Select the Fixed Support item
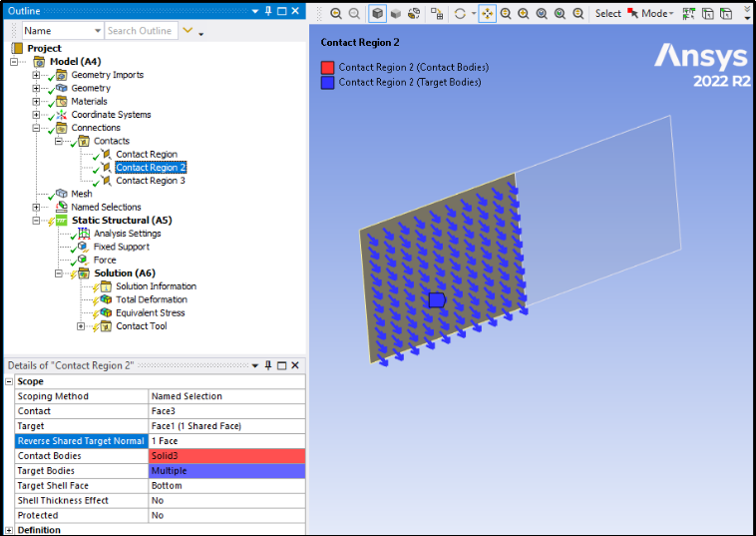The width and height of the screenshot is (756, 536). pyautogui.click(x=122, y=247)
